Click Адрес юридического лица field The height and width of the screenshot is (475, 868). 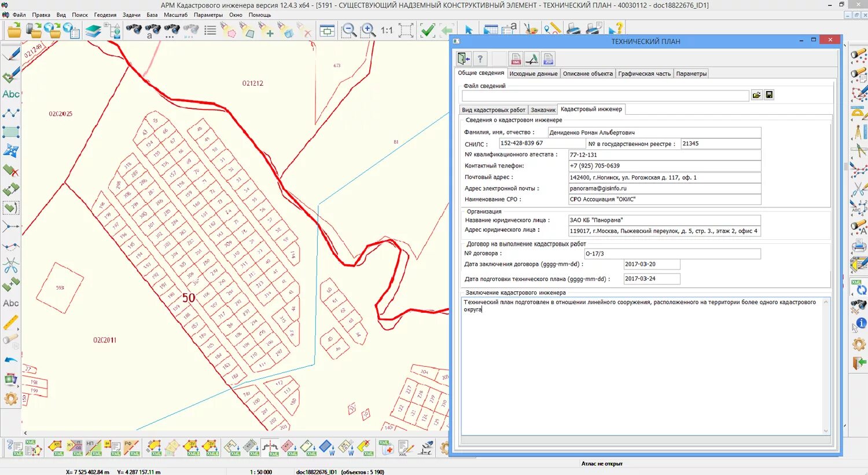coord(664,231)
